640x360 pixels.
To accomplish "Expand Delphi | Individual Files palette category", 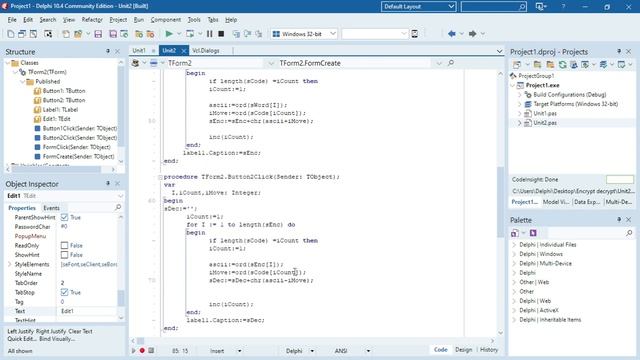I will click(514, 244).
